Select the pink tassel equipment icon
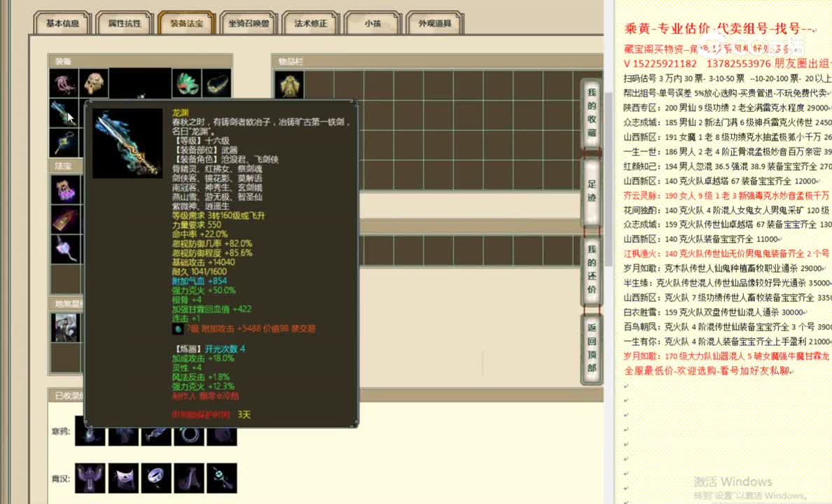This screenshot has width=832, height=504. 64,83
